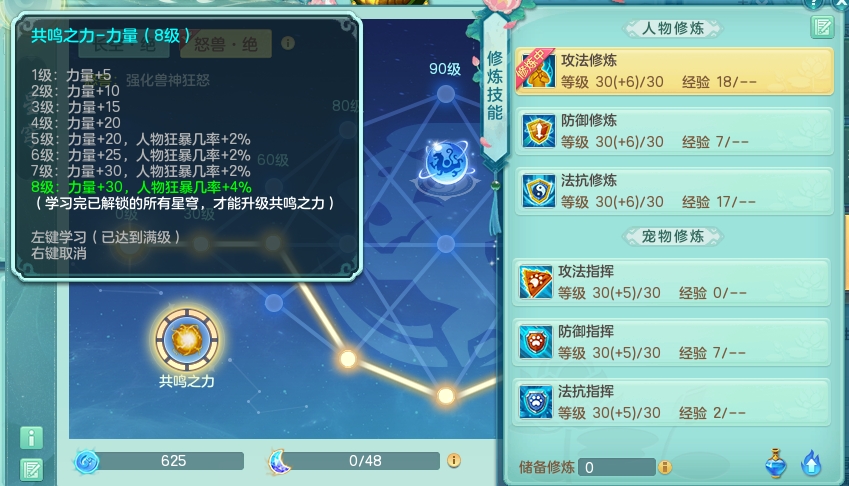Open the green notepad icon at bottom left
The image size is (849, 486).
pyautogui.click(x=31, y=470)
